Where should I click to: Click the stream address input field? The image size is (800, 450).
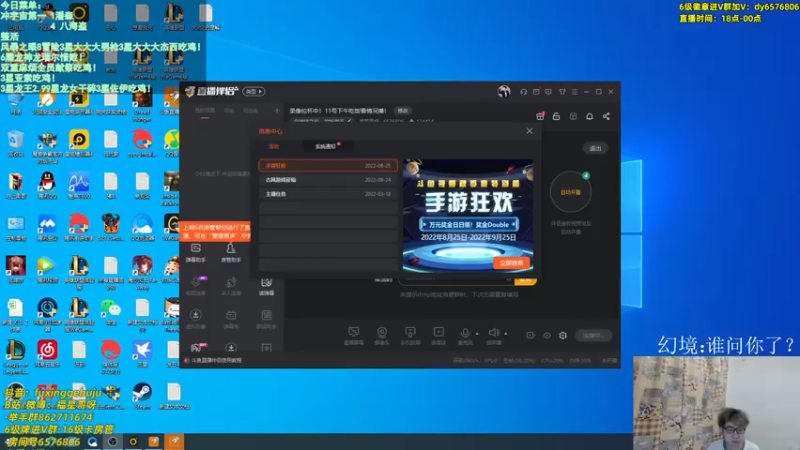point(456,280)
